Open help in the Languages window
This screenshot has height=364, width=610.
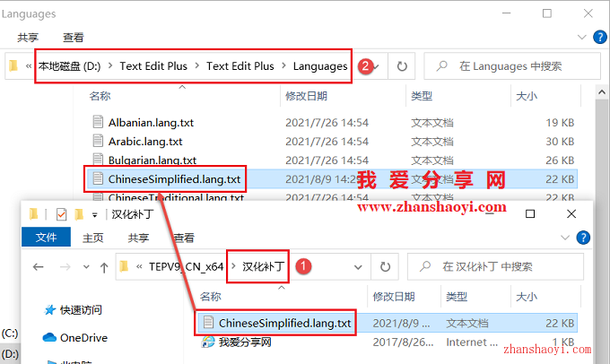click(x=600, y=38)
